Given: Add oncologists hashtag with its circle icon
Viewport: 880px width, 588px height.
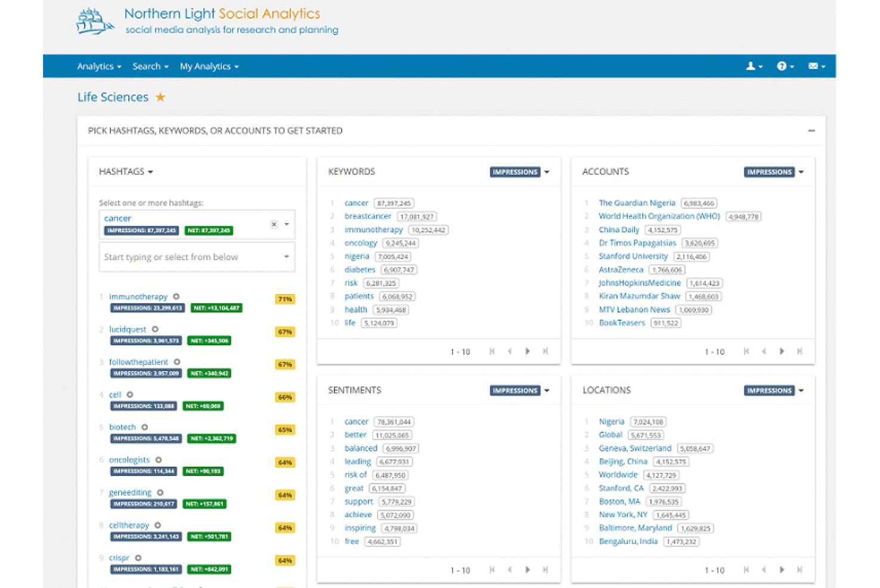Looking at the screenshot, I should (159, 460).
